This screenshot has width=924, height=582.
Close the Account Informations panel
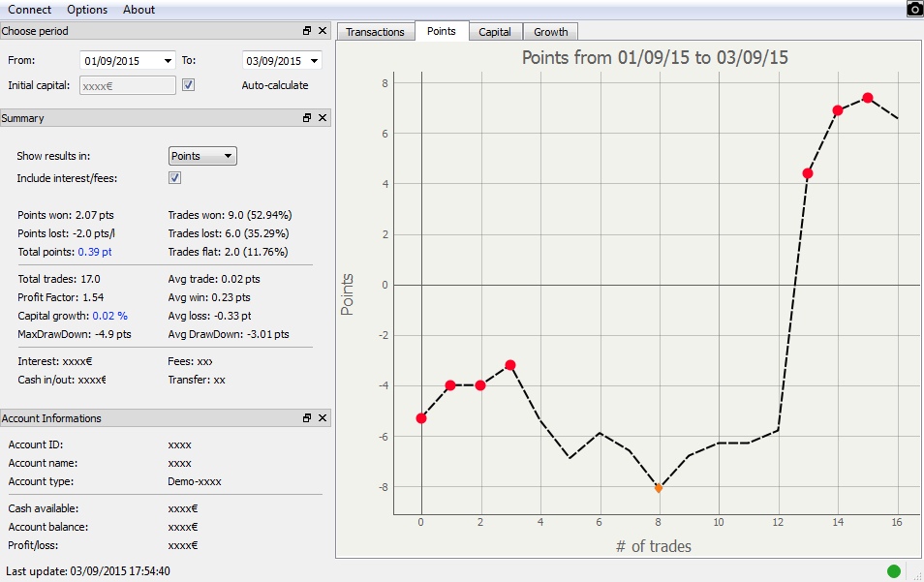point(323,417)
